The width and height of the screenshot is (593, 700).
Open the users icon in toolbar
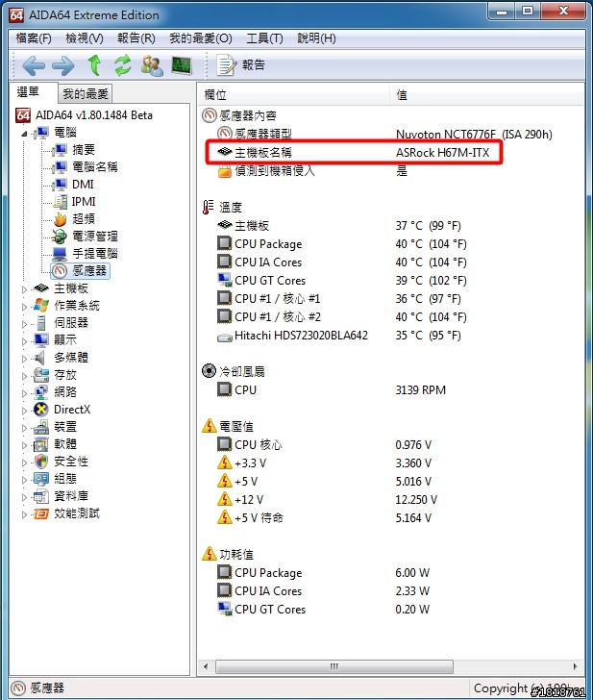click(x=152, y=65)
